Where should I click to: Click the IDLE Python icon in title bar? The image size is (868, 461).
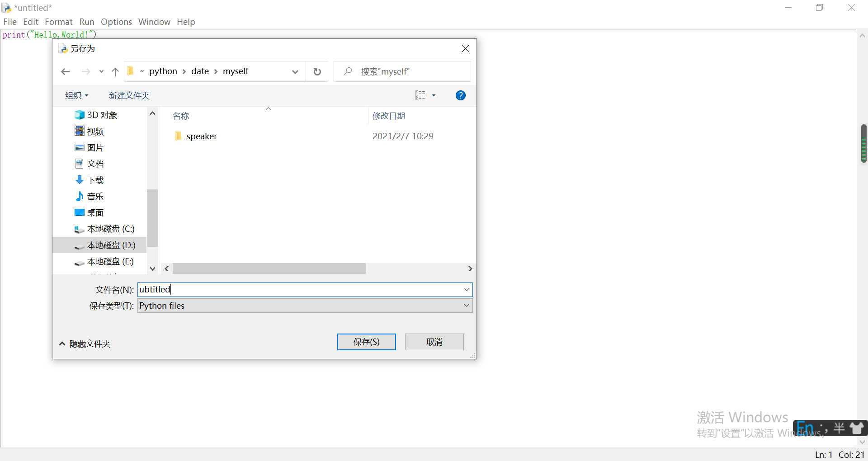click(6, 8)
